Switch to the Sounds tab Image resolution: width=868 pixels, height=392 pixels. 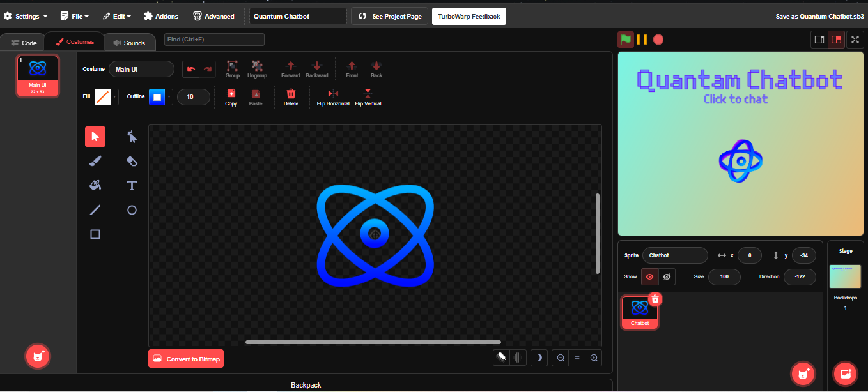(x=129, y=43)
